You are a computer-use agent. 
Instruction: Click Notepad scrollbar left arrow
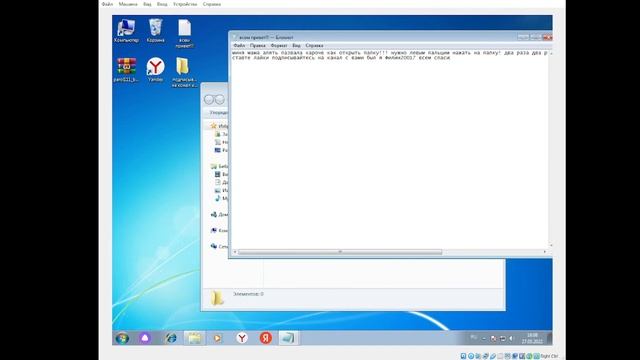coord(235,252)
